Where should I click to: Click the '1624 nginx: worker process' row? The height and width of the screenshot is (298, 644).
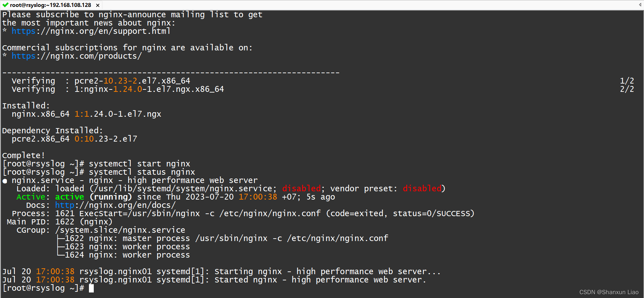pyautogui.click(x=124, y=255)
